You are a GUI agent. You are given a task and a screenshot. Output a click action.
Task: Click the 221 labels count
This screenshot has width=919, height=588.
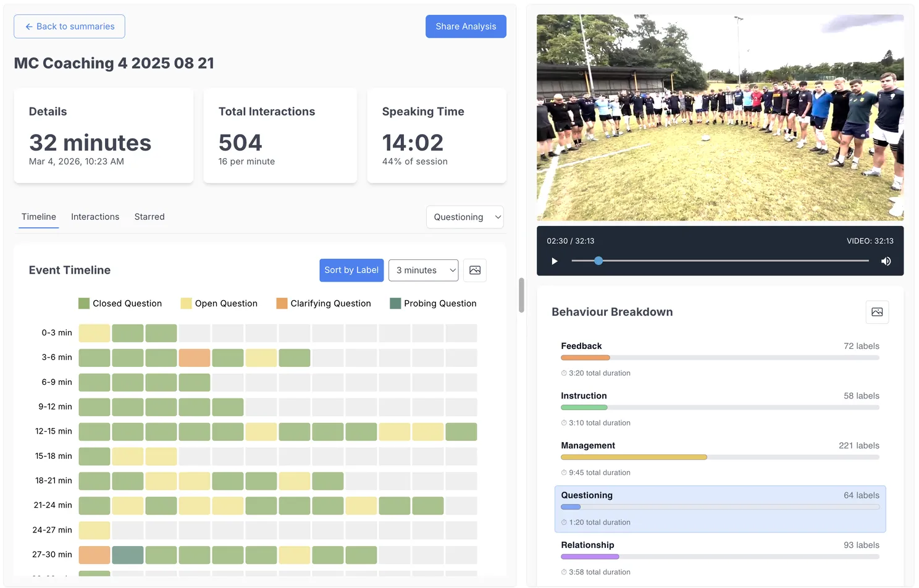click(x=859, y=445)
